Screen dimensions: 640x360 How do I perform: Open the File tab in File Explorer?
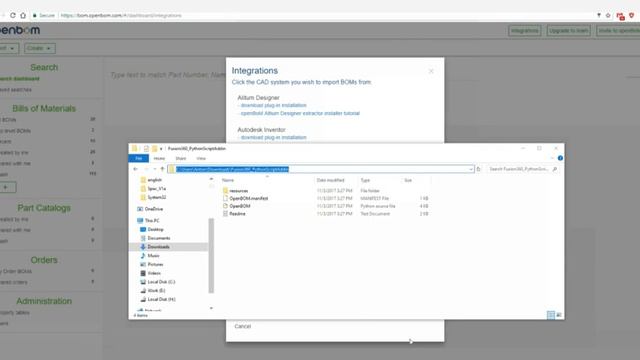[x=139, y=158]
